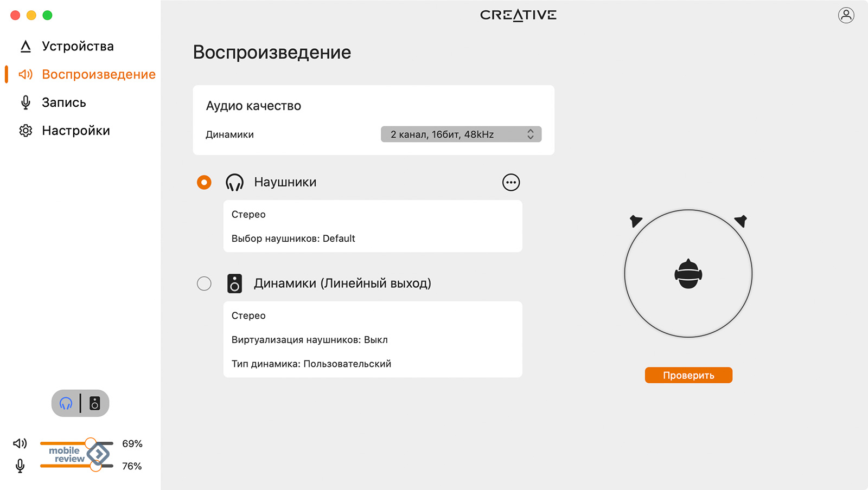
Task: Select the Наушники radio button
Action: coord(204,183)
